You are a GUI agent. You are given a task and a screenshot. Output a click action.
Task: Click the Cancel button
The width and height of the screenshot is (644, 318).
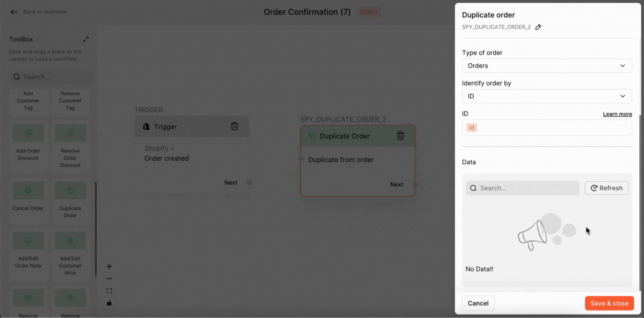click(x=478, y=303)
